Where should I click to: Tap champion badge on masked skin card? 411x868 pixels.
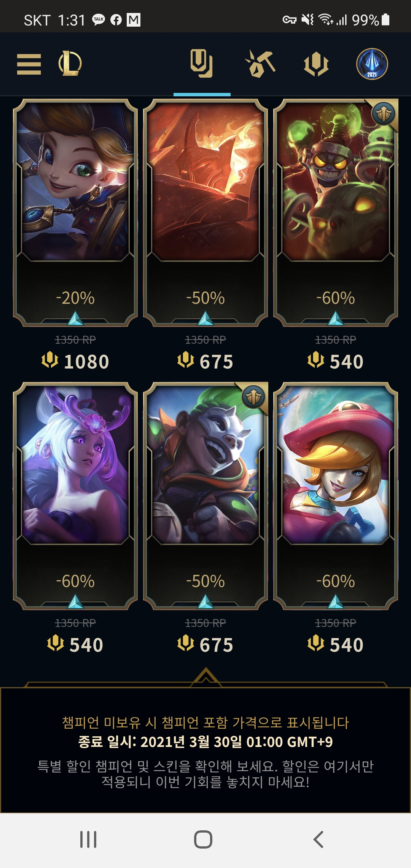[x=253, y=397]
